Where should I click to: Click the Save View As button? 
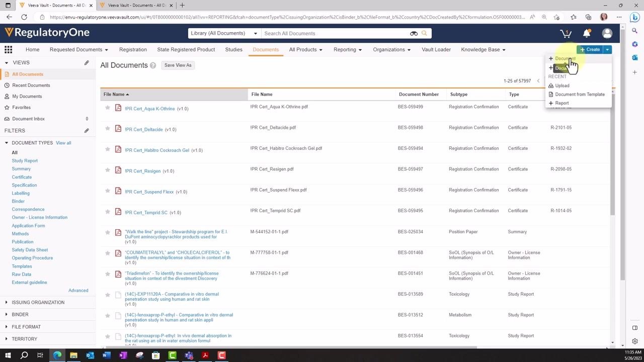[178, 65]
